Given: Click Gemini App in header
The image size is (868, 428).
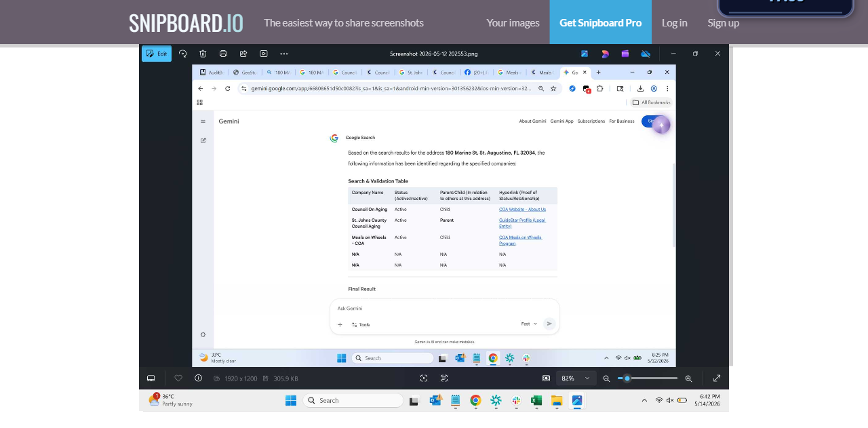Looking at the screenshot, I should tap(561, 121).
